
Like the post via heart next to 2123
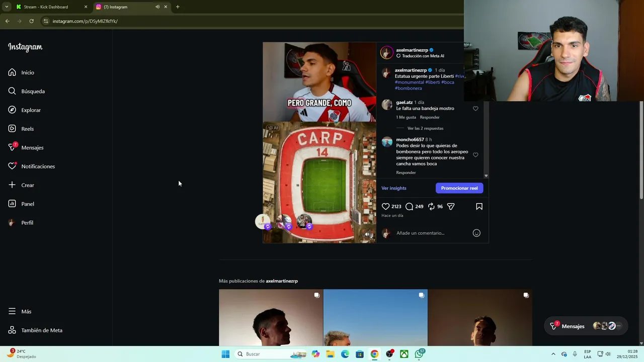coord(385,207)
